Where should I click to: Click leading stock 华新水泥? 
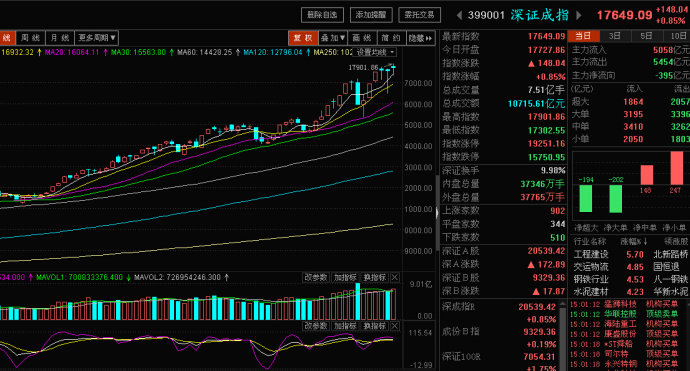click(x=671, y=291)
